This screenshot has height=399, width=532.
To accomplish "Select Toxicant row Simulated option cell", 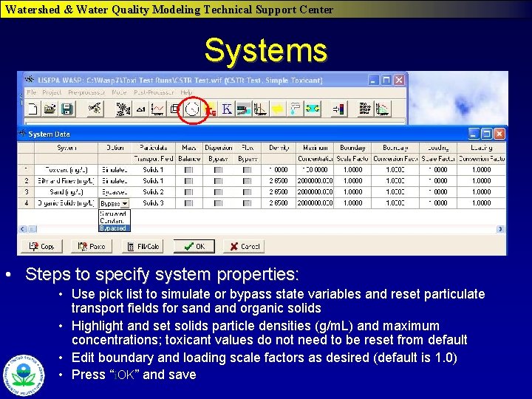I will [115, 170].
